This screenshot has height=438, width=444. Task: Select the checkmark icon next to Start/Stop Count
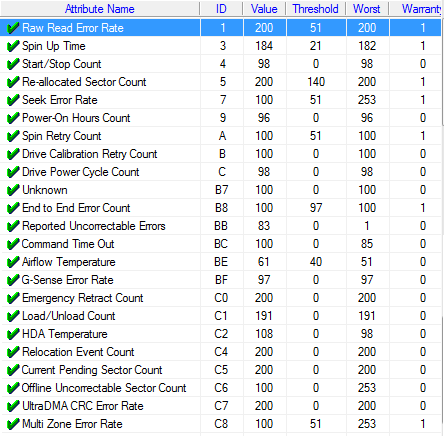pyautogui.click(x=13, y=64)
